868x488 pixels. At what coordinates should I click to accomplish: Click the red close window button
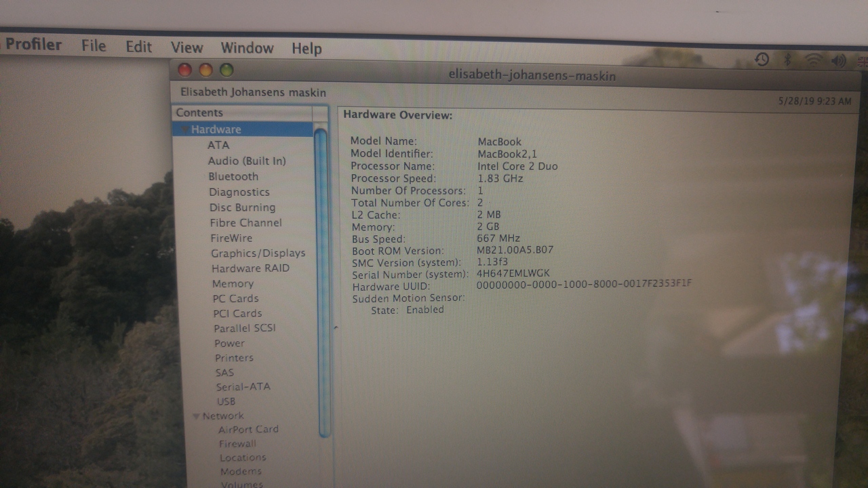pos(184,69)
